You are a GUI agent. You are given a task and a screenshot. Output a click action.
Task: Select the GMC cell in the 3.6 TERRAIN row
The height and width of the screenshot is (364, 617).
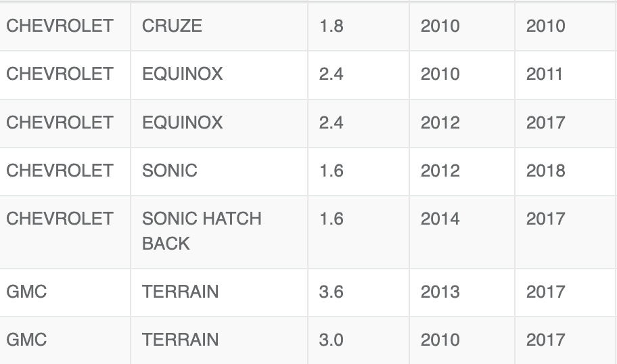click(x=65, y=292)
